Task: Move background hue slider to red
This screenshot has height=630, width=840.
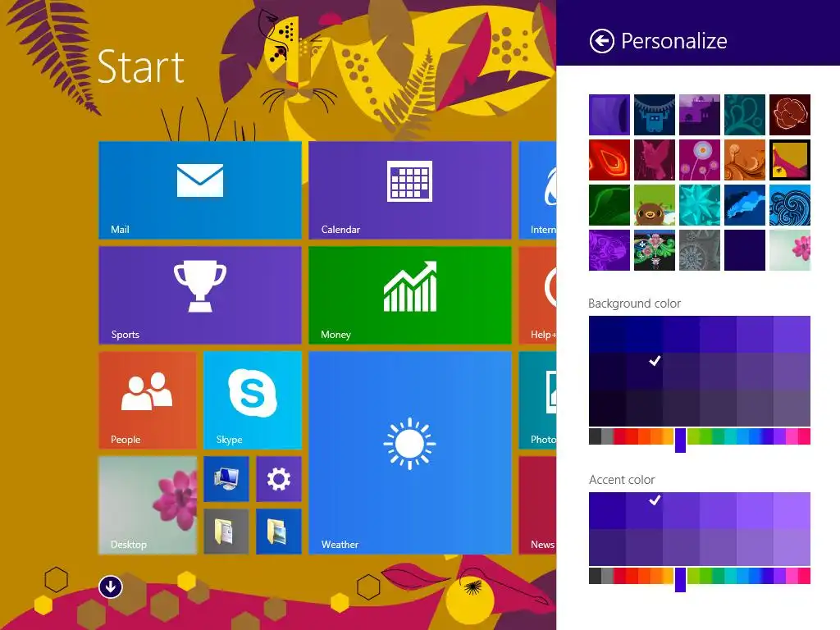Action: coord(620,436)
